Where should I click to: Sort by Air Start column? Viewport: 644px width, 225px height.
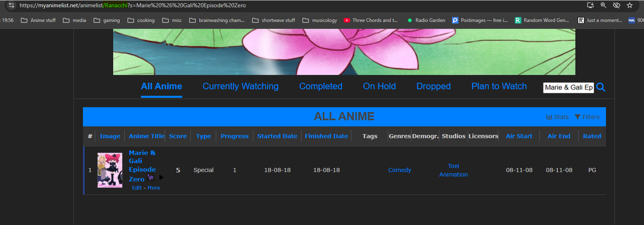pyautogui.click(x=519, y=136)
